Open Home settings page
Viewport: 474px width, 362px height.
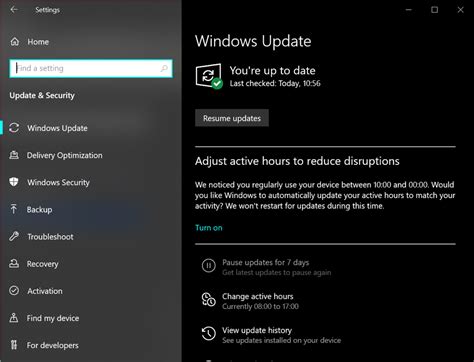coord(38,42)
